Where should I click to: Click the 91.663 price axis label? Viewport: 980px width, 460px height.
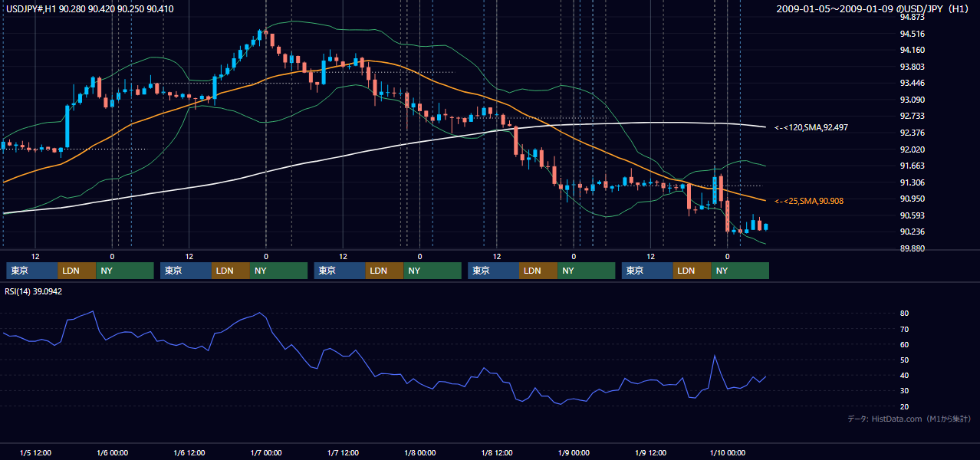point(914,166)
